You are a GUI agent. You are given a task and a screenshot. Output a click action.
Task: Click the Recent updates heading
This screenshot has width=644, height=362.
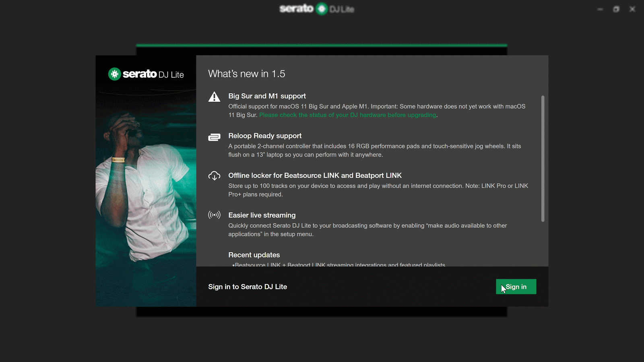click(254, 255)
